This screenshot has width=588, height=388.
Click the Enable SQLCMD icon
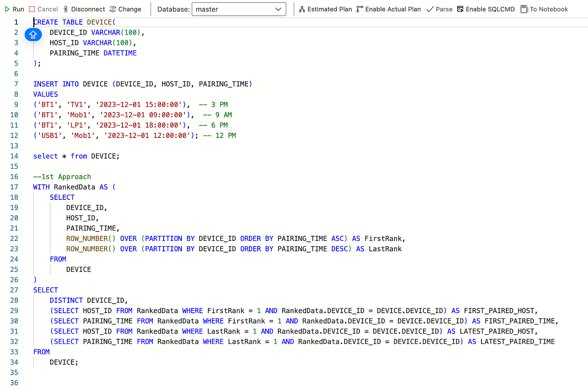point(460,9)
